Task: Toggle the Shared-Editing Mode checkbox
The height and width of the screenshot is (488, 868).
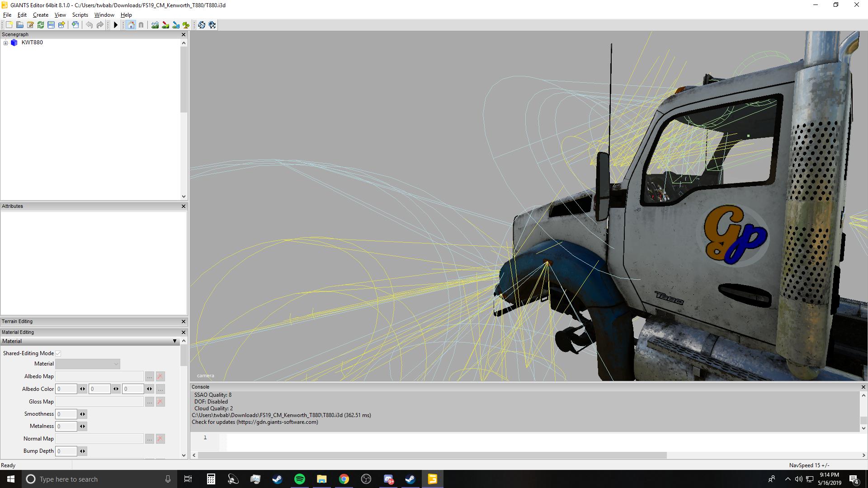Action: 58,353
